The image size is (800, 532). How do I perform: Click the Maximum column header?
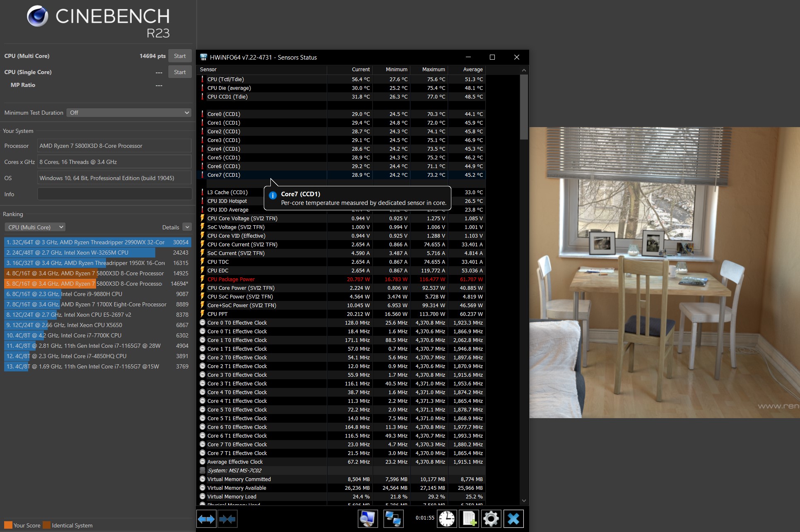click(x=433, y=70)
